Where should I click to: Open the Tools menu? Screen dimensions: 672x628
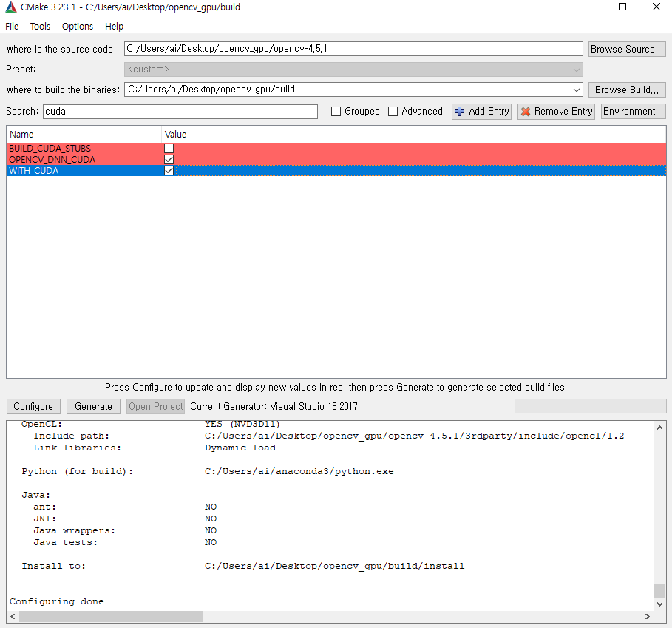(x=40, y=27)
